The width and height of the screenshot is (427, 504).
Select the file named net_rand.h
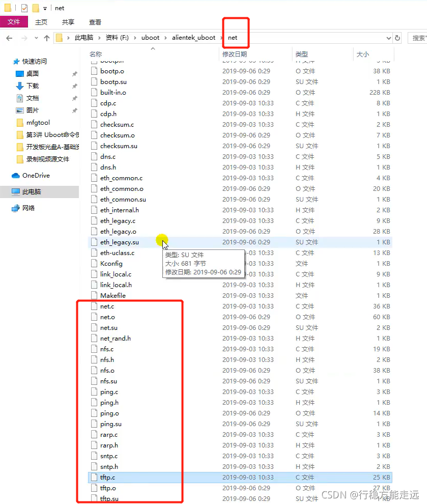click(116, 339)
